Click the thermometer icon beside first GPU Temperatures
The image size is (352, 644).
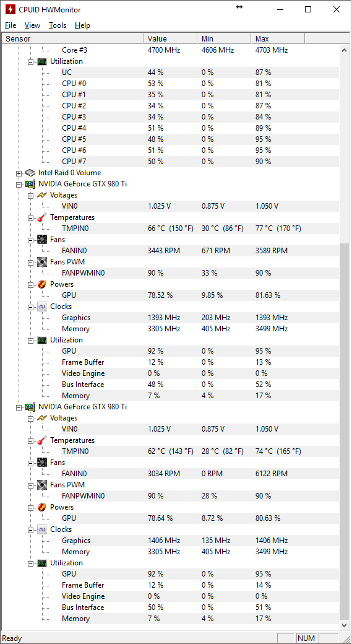click(42, 217)
